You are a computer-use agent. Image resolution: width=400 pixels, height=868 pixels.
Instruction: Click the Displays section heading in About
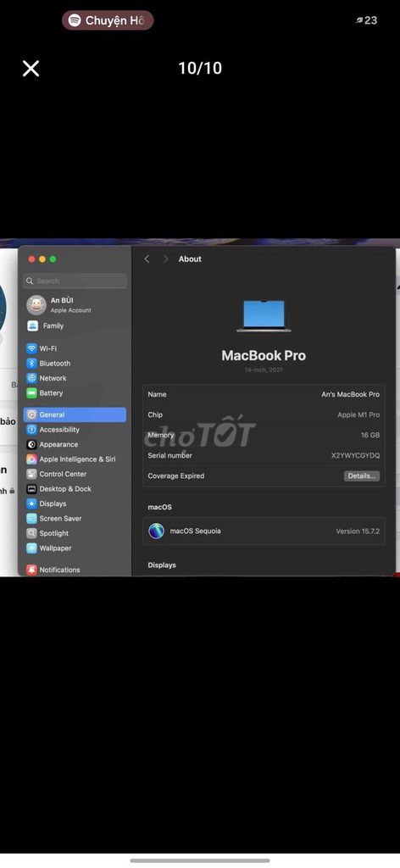[162, 565]
